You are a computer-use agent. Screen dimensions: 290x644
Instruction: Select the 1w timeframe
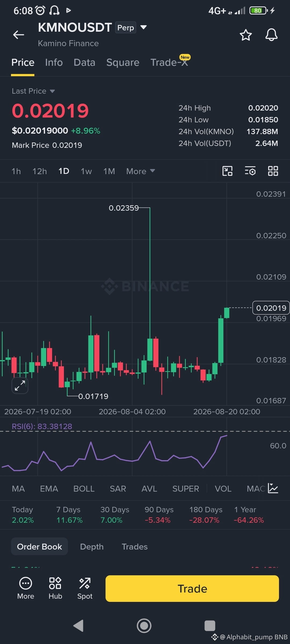click(x=86, y=171)
